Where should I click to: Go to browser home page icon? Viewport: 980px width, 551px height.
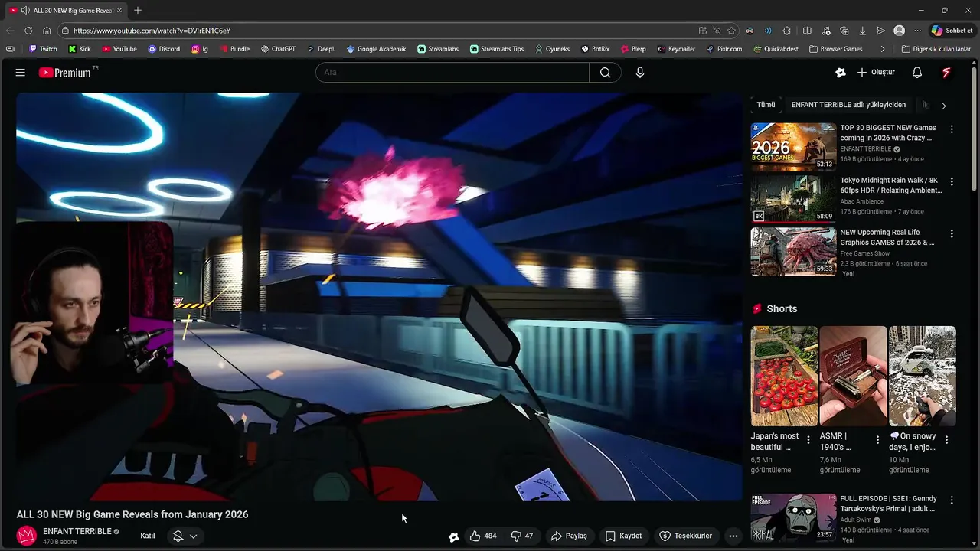(47, 31)
